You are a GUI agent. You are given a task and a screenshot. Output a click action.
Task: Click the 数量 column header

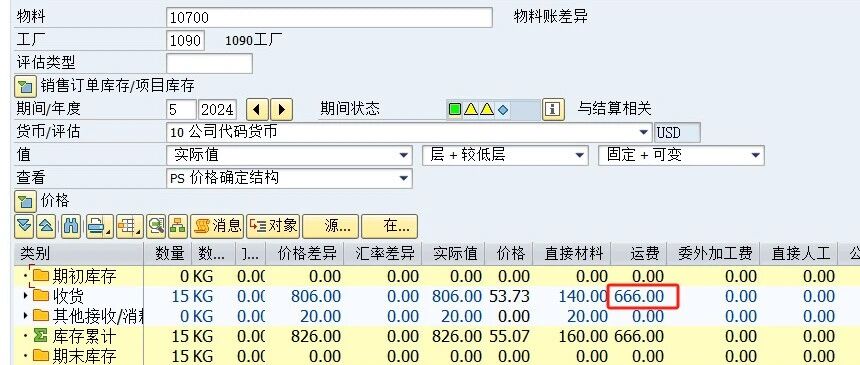click(168, 254)
